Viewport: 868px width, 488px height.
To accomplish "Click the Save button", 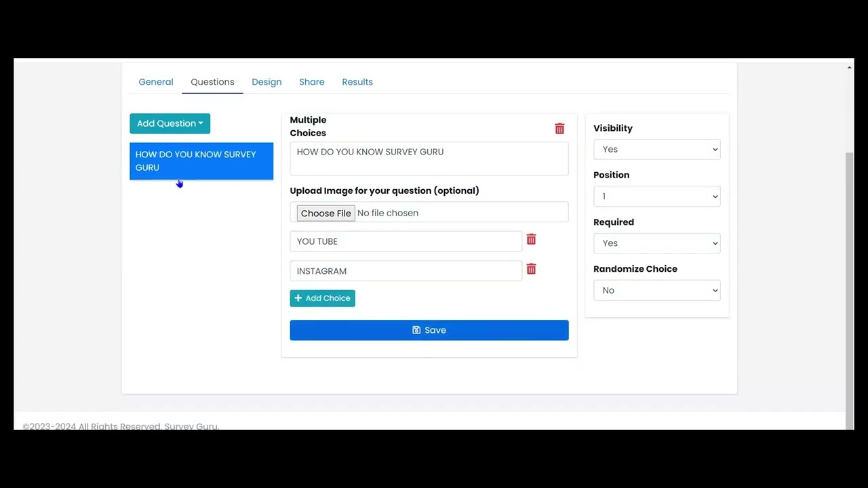I will pos(429,330).
